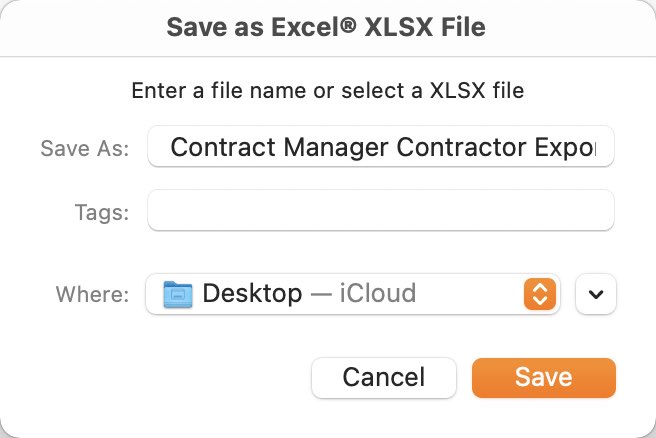Click inside the empty Tags field
This screenshot has height=438, width=656.
coord(381,210)
